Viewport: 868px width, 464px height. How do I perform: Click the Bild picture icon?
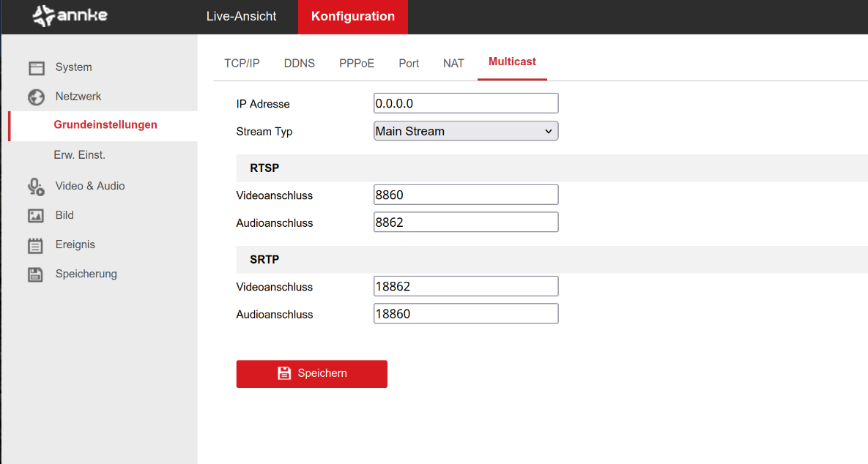pyautogui.click(x=36, y=216)
